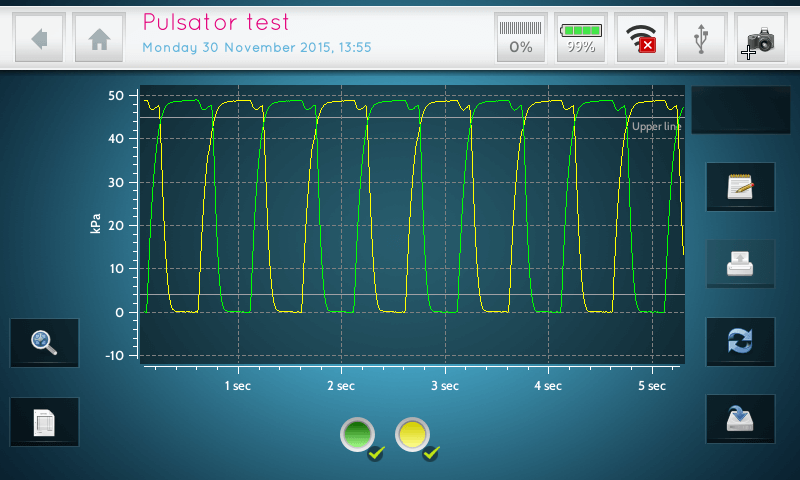Toggle the yellow channel curve
This screenshot has height=480, width=800.
point(415,436)
